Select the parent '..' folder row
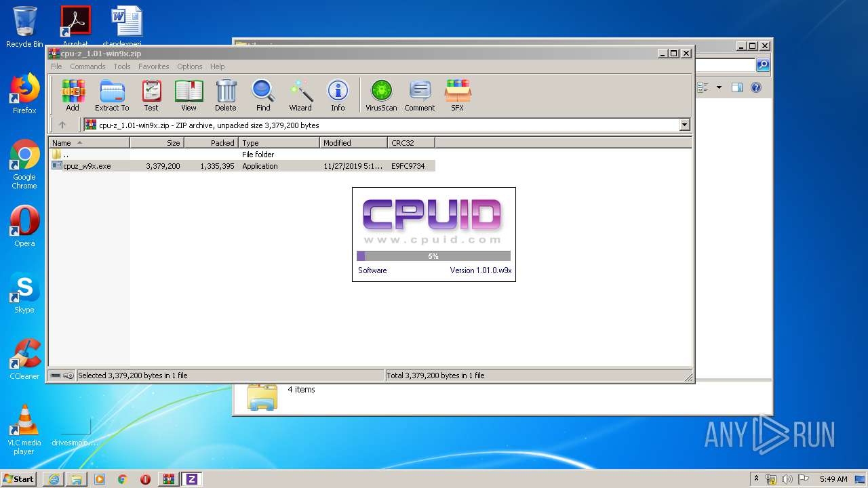 point(243,155)
